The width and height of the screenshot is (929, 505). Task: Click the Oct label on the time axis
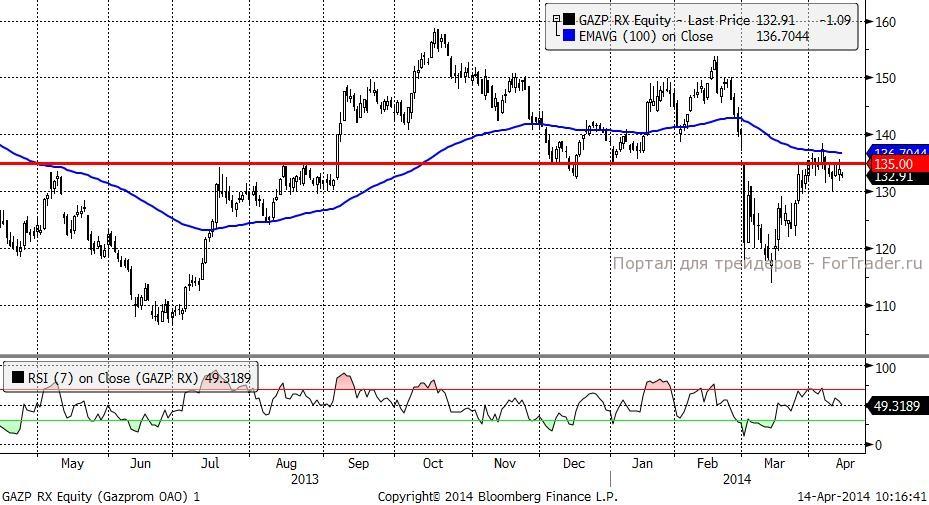pos(433,464)
